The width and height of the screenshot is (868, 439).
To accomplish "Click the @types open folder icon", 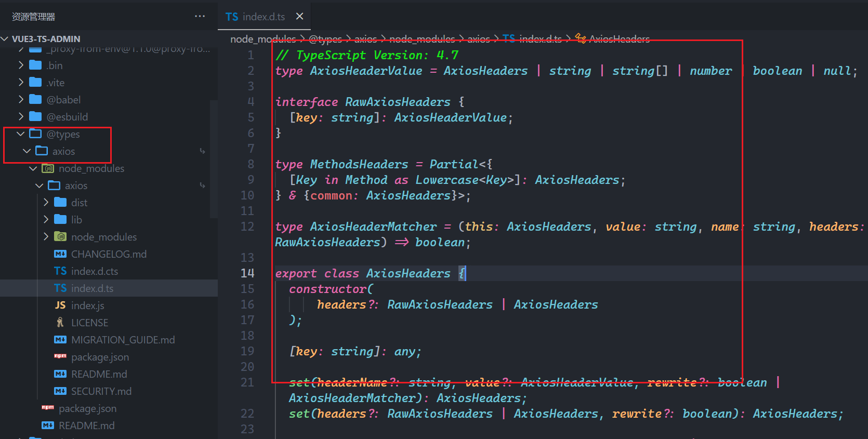I will coord(35,134).
